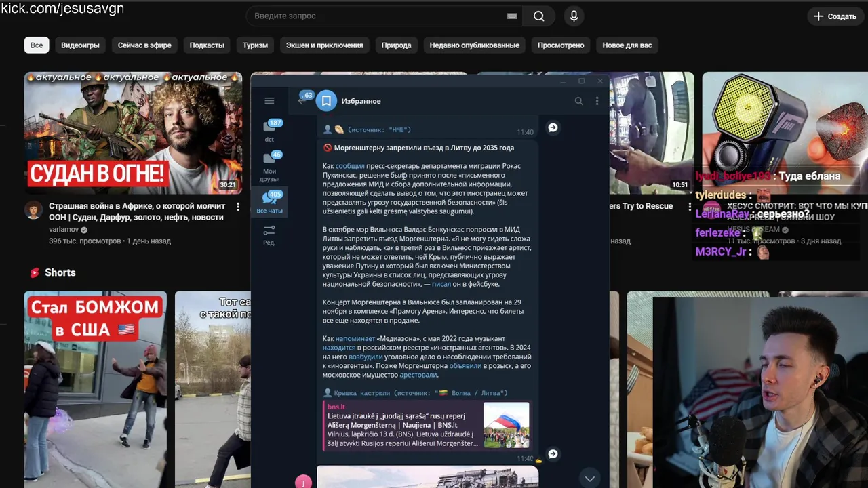
Task: Filter by Видеоигры chip
Action: 80,45
